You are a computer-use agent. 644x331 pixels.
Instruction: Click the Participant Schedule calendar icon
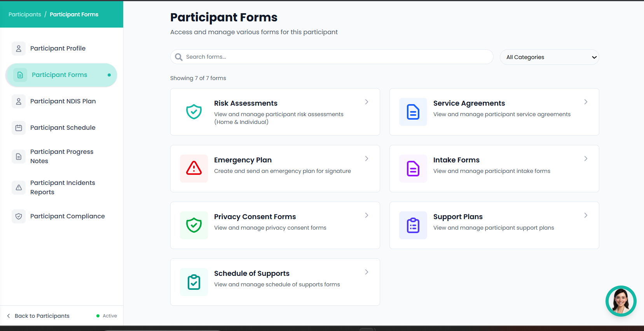[18, 127]
